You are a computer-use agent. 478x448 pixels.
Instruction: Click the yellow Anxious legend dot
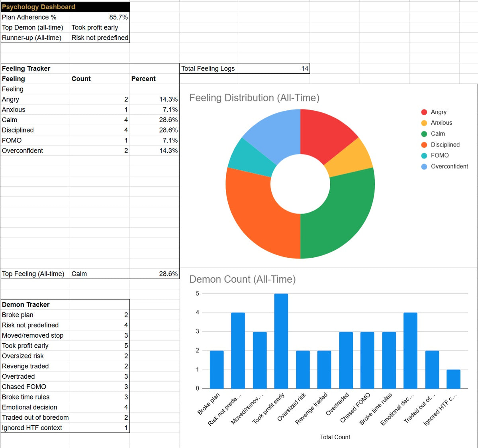(424, 123)
